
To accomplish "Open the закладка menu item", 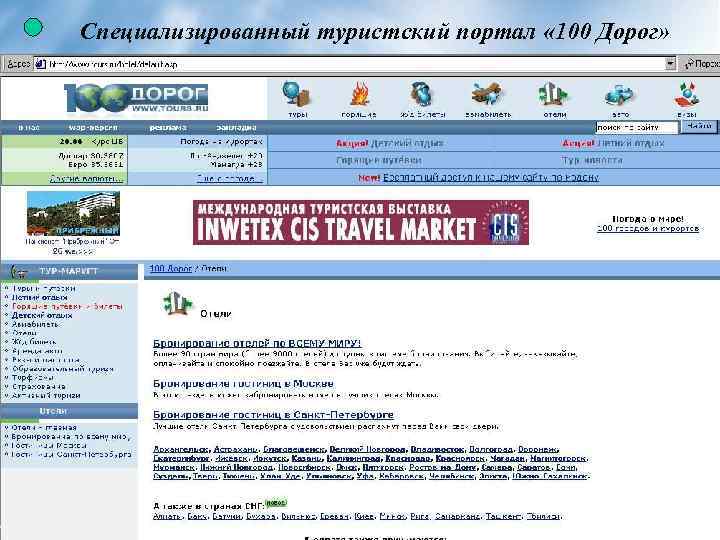I will coord(236,127).
